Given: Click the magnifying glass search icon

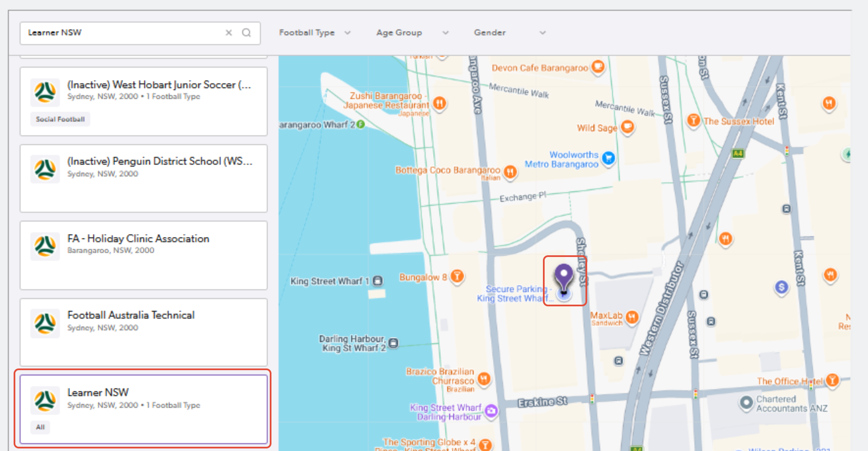Looking at the screenshot, I should click(x=246, y=33).
